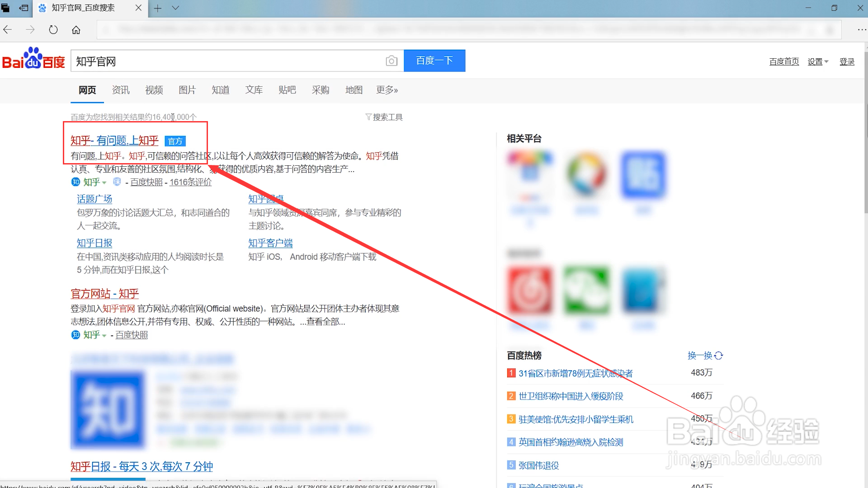The height and width of the screenshot is (488, 868).
Task: Switch to the 视频 tab
Action: click(154, 90)
